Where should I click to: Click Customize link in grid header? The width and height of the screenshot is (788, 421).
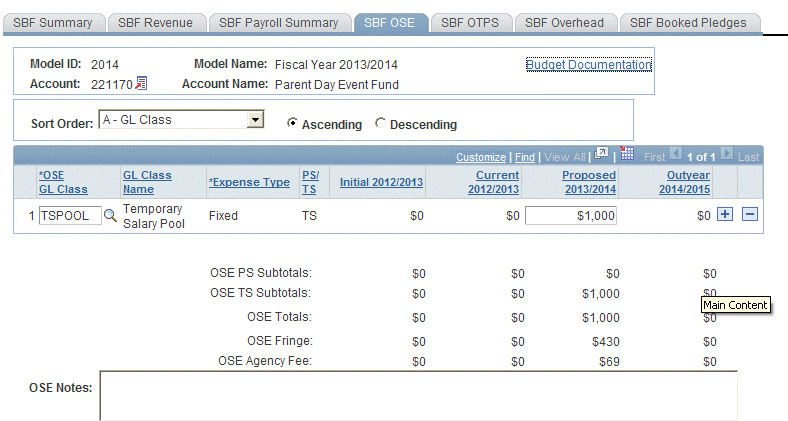[x=480, y=157]
